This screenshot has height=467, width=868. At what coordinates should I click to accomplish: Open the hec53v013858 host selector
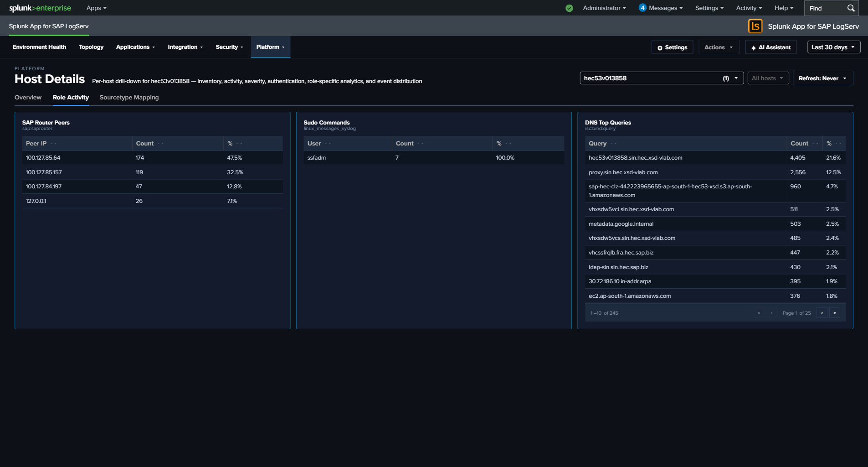click(662, 78)
